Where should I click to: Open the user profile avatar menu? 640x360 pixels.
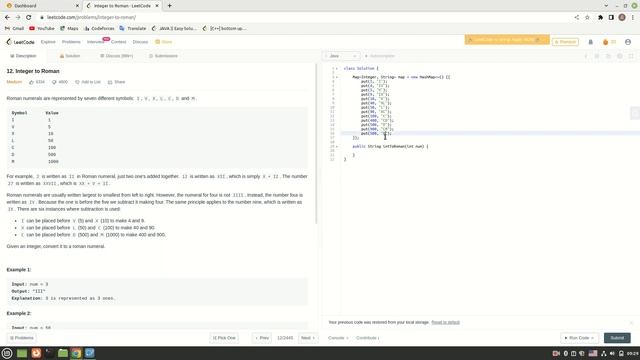[628, 42]
